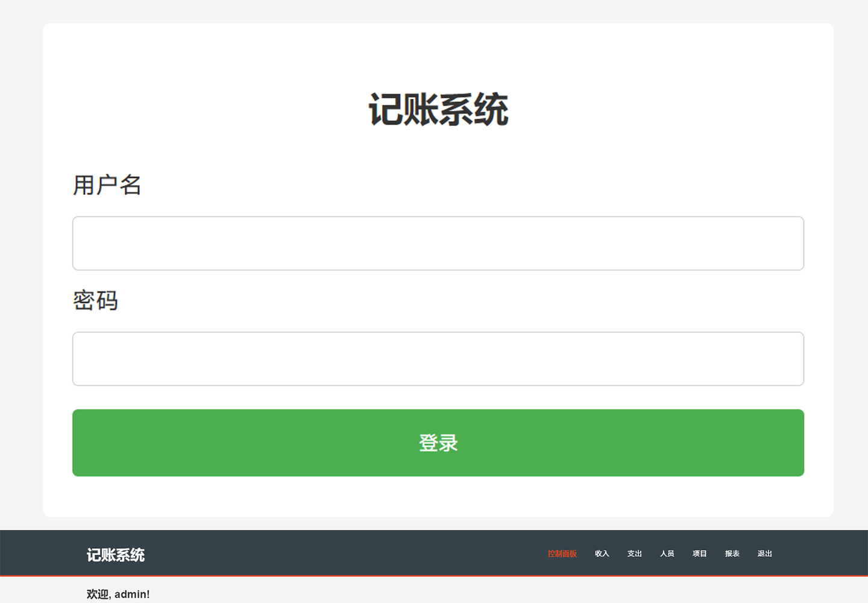
Task: Click the 密码 field label
Action: (x=95, y=300)
